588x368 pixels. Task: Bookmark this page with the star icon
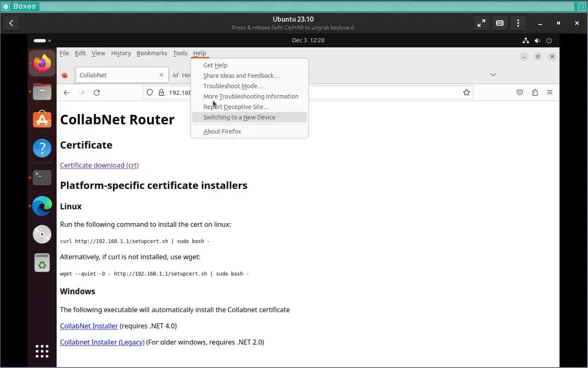click(x=466, y=92)
